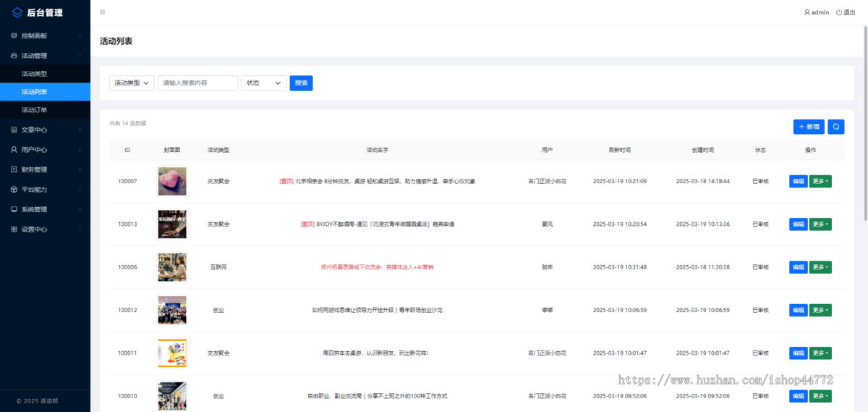Click the 退出 power icon
This screenshot has width=868, height=412.
[839, 12]
